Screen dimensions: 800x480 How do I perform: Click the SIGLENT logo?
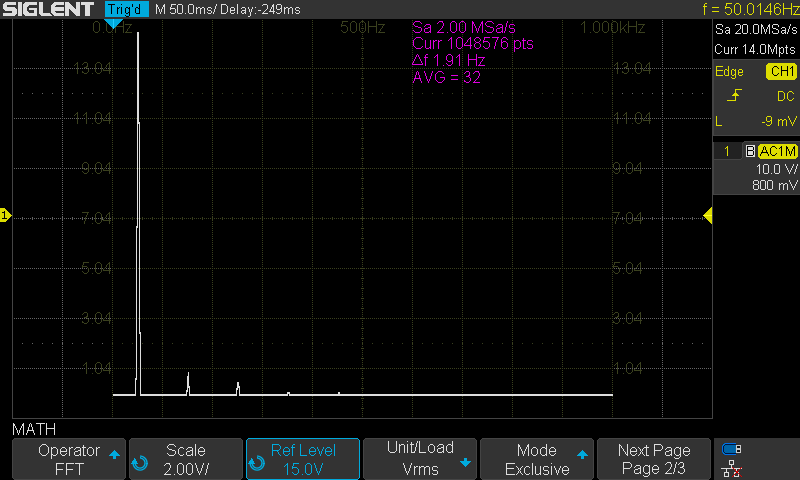pos(48,9)
